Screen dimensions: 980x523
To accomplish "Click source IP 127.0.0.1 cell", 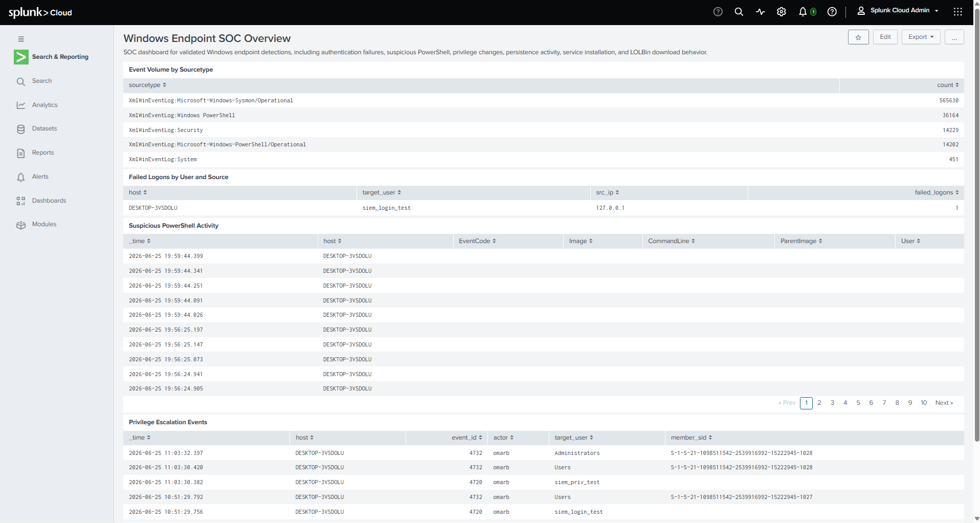I will (x=610, y=208).
